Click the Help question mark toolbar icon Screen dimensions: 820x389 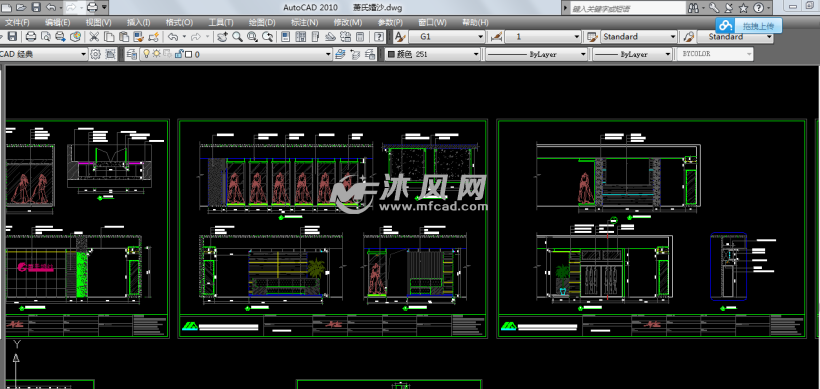[379, 37]
